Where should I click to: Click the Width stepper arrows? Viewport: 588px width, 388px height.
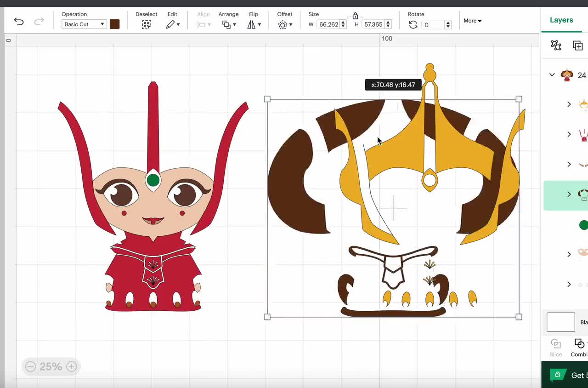pos(343,24)
